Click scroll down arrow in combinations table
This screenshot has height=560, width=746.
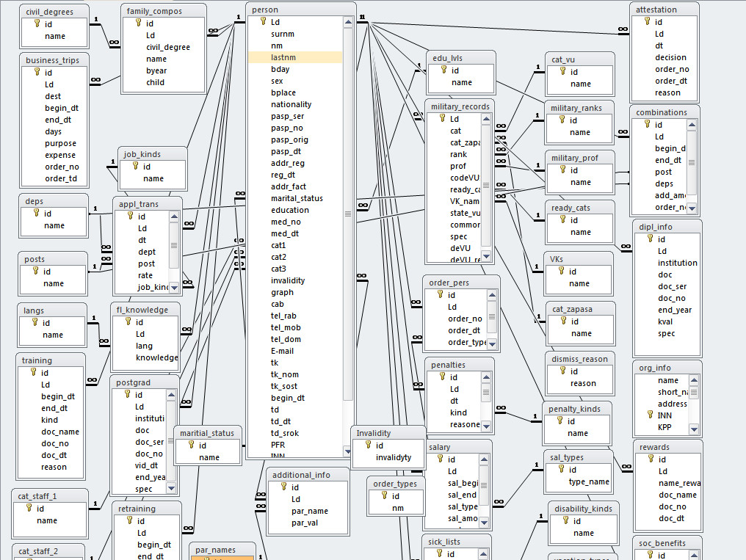click(692, 208)
